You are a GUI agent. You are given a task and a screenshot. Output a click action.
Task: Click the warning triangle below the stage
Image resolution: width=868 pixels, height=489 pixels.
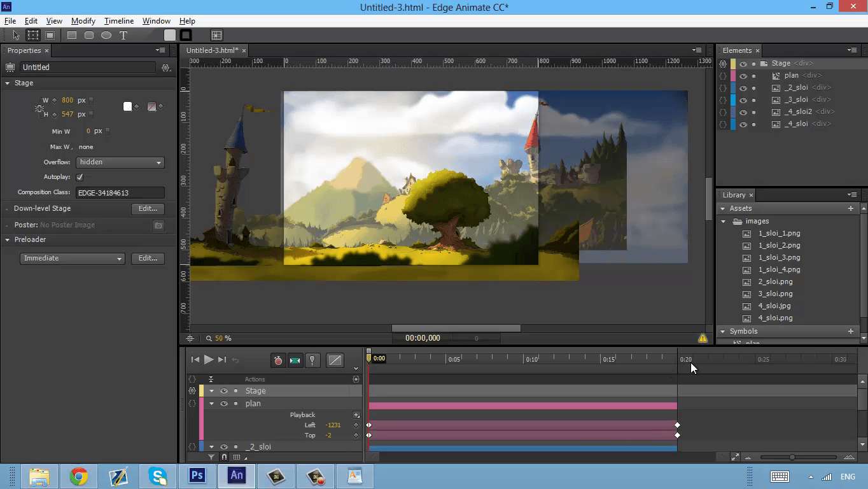703,339
